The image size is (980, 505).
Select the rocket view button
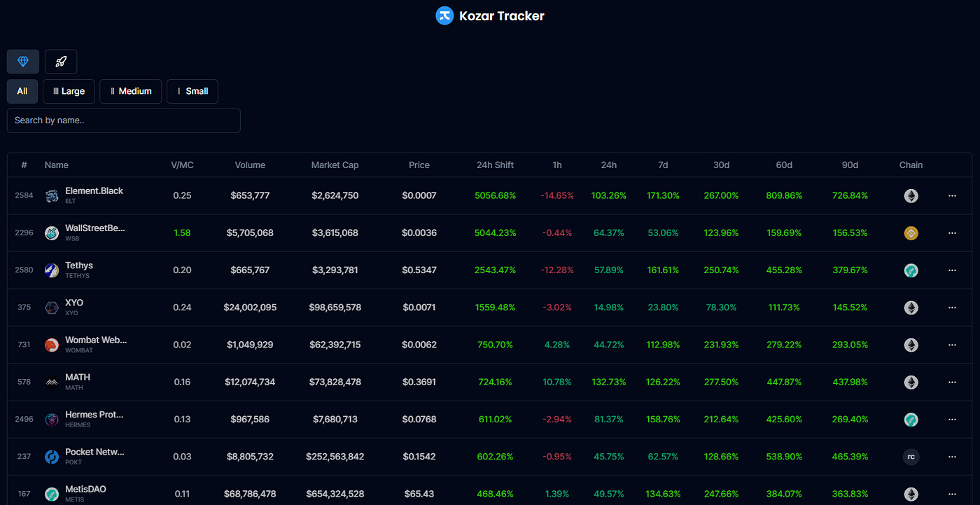click(x=61, y=62)
